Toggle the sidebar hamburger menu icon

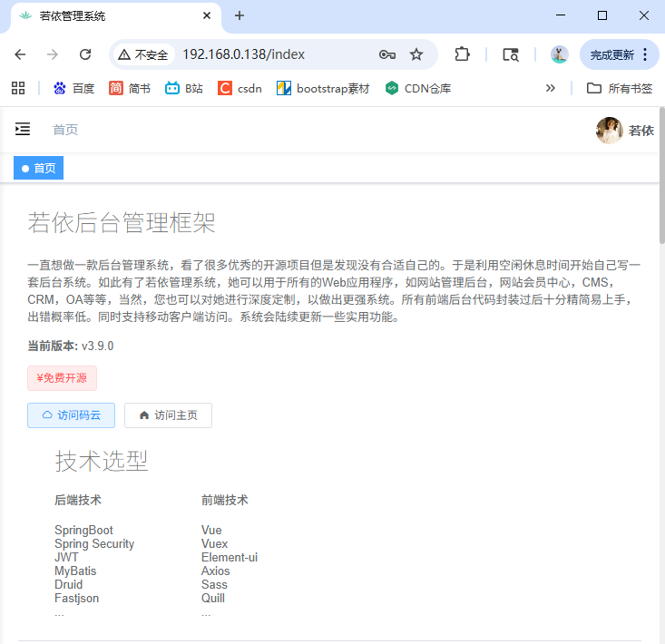tap(23, 129)
